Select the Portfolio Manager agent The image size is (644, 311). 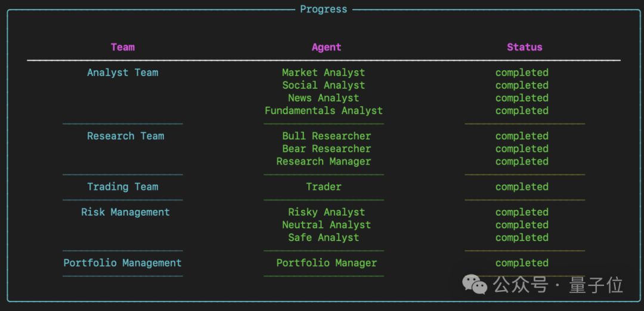pyautogui.click(x=326, y=263)
